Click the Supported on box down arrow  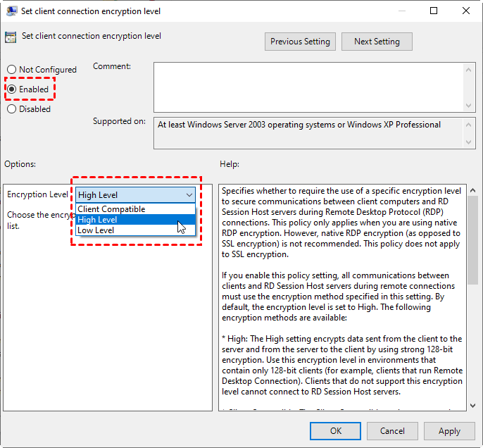(x=468, y=142)
